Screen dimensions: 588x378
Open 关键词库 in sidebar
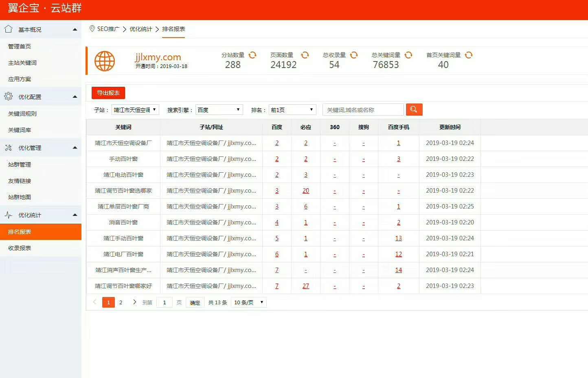[20, 130]
